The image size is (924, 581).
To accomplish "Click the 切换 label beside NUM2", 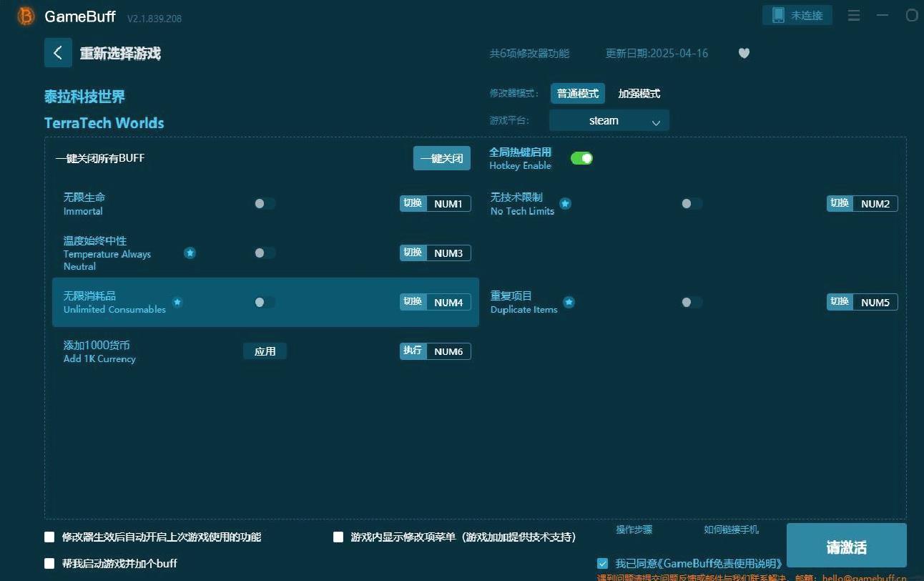I will coord(840,204).
